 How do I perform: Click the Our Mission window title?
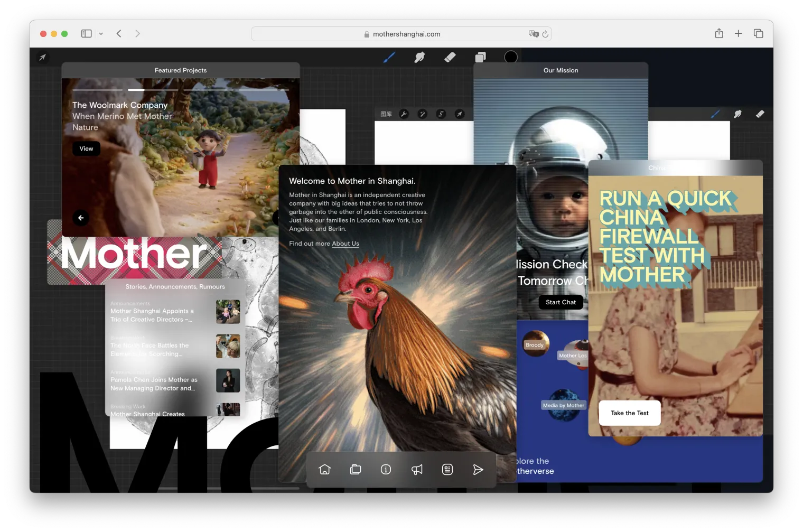(x=561, y=70)
